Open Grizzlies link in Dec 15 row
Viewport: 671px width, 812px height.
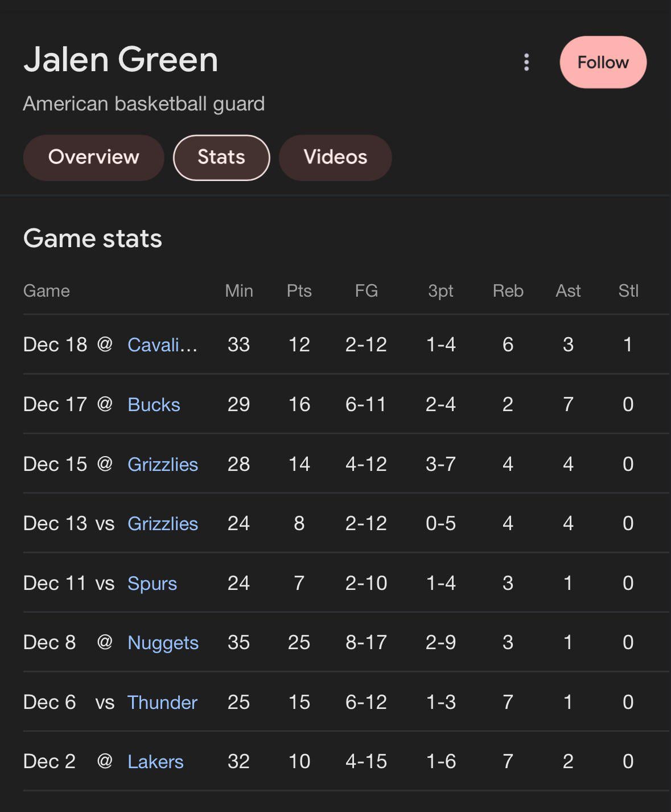(163, 464)
